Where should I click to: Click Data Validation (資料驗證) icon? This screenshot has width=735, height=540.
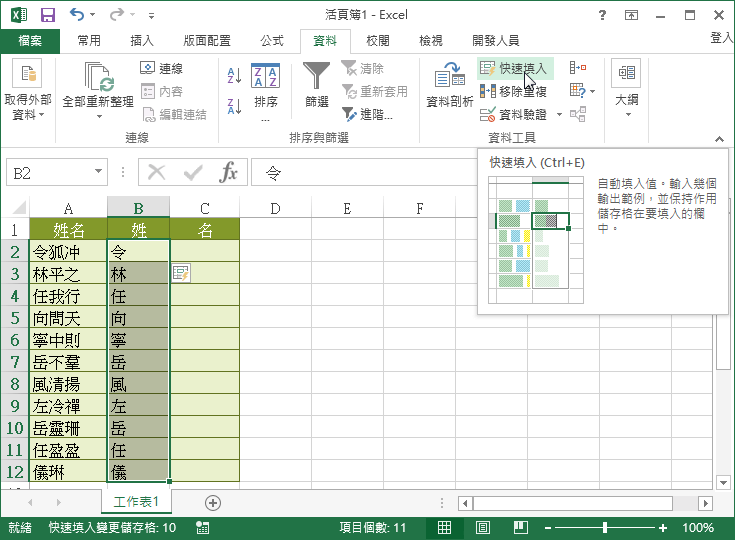(488, 114)
